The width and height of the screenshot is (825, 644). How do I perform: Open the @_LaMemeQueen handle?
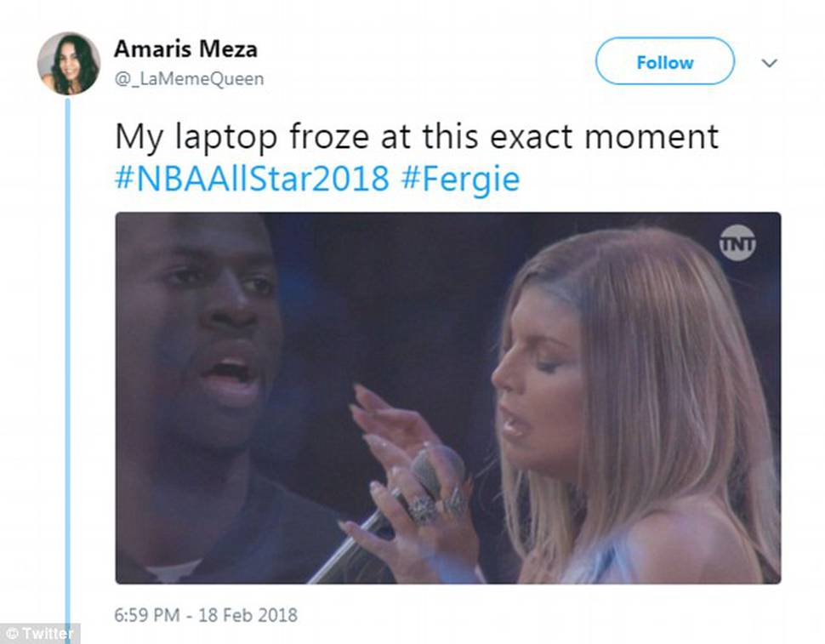coord(190,79)
